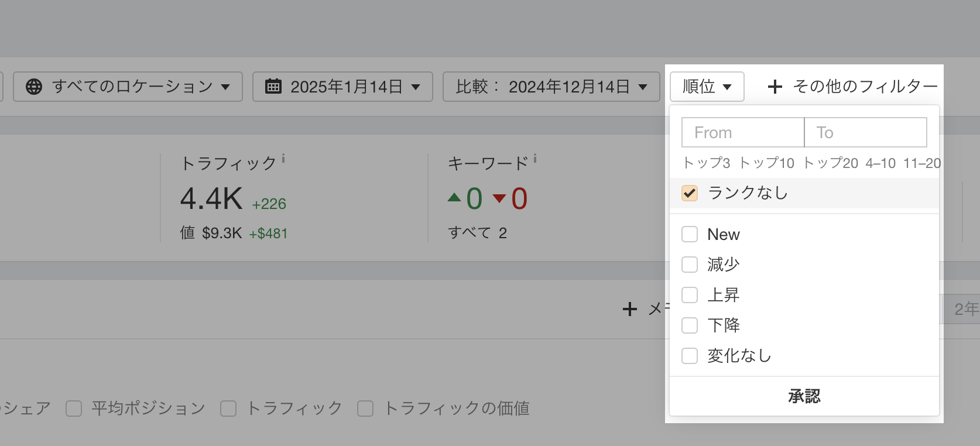Choose the トップ10 preset range

point(767,163)
